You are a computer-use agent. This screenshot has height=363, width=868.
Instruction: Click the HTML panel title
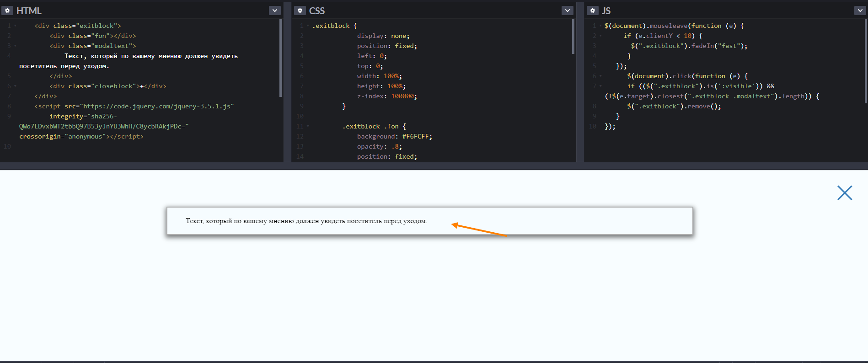point(29,11)
